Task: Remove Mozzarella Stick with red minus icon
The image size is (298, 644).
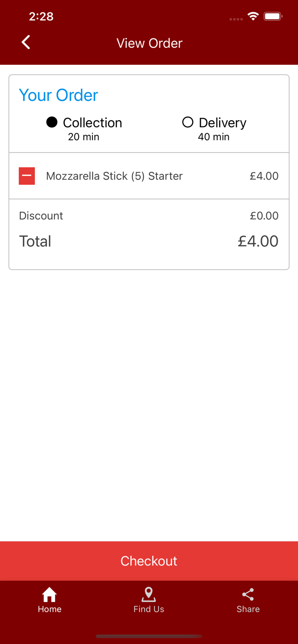Action: pyautogui.click(x=27, y=176)
